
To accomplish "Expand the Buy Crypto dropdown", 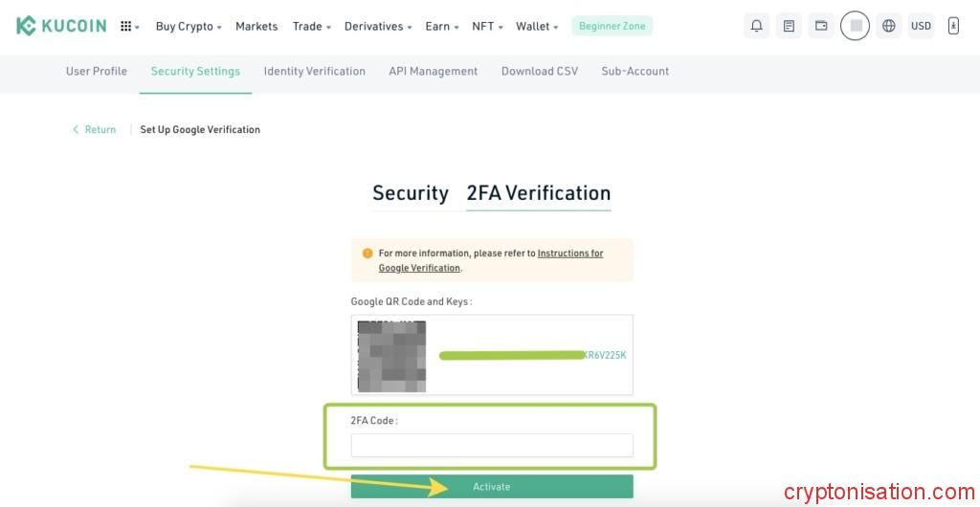I will coord(189,26).
